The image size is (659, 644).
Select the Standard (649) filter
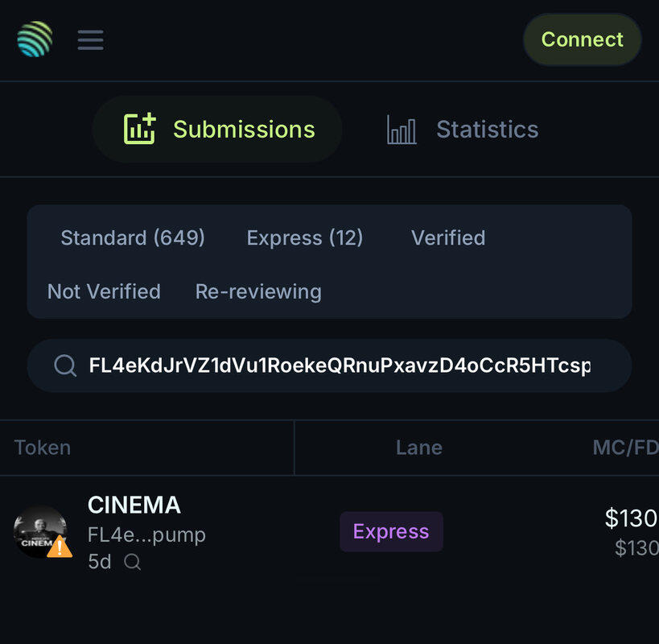pos(133,238)
